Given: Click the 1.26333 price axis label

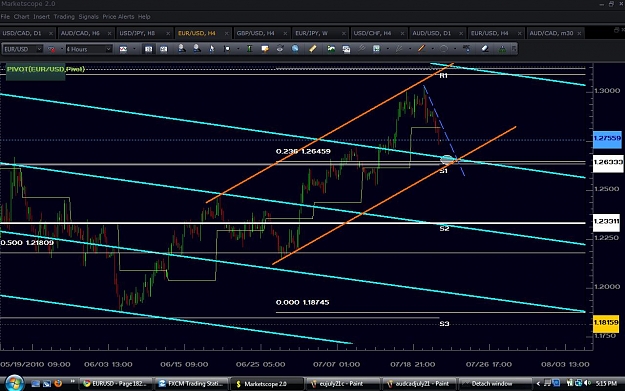Looking at the screenshot, I should pyautogui.click(x=608, y=162).
